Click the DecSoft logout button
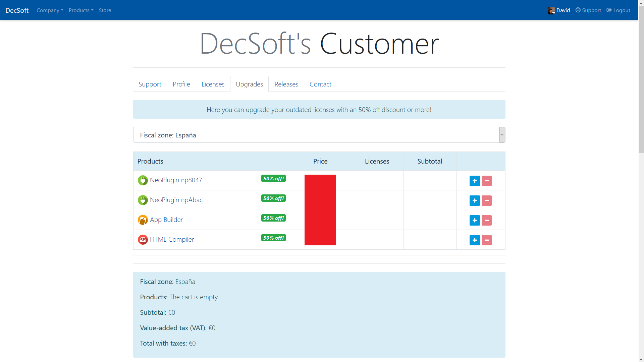This screenshot has height=362, width=644. pos(619,10)
